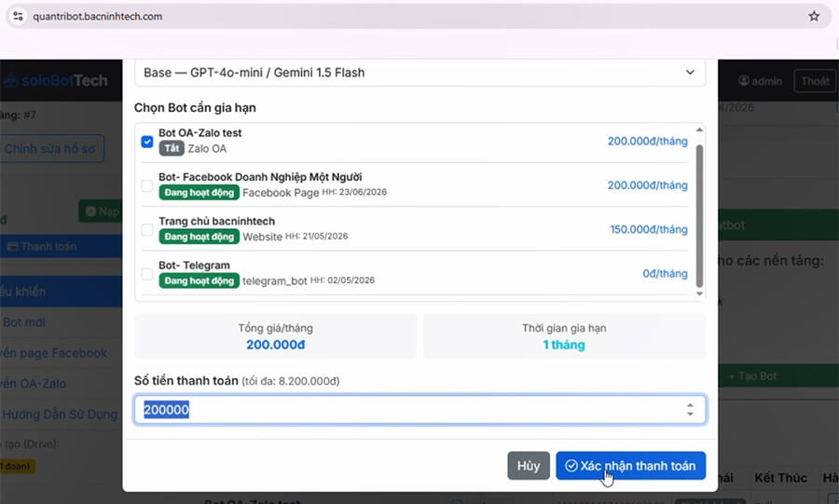Check the Trang chủ bacninhtech checkbox
The width and height of the screenshot is (839, 504).
coord(147,230)
